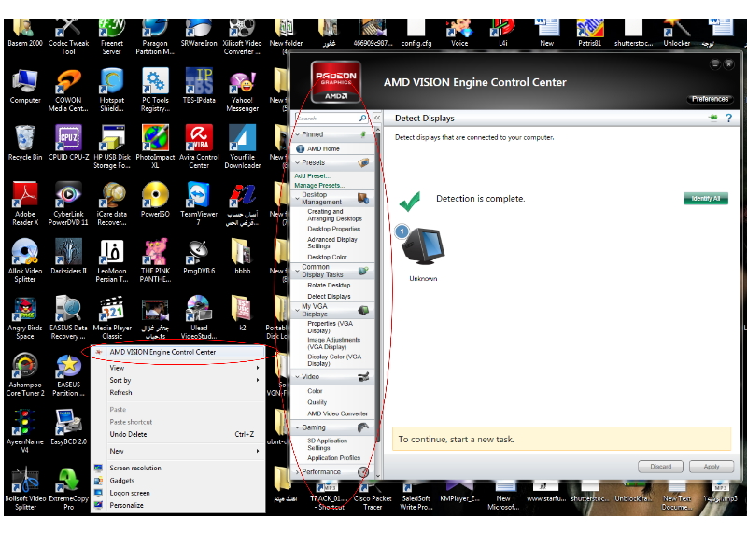Open Media Player Classic shortcut
The width and height of the screenshot is (747, 560).
[112, 318]
